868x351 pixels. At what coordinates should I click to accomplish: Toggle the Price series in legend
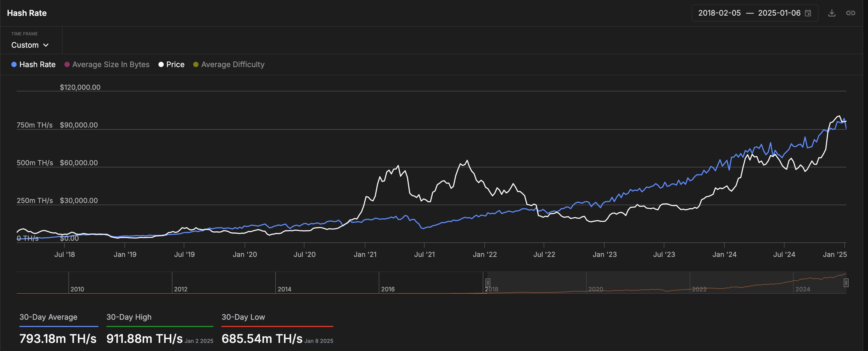click(x=172, y=64)
